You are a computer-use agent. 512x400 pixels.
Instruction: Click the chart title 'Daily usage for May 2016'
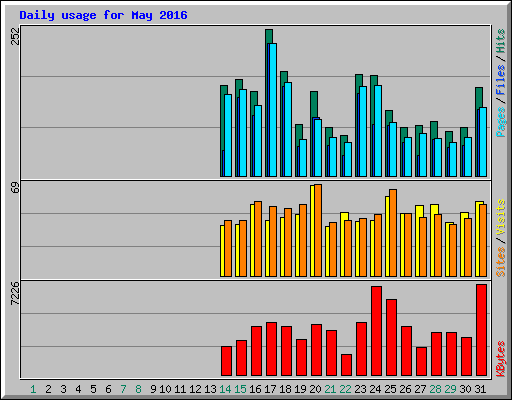103,15
